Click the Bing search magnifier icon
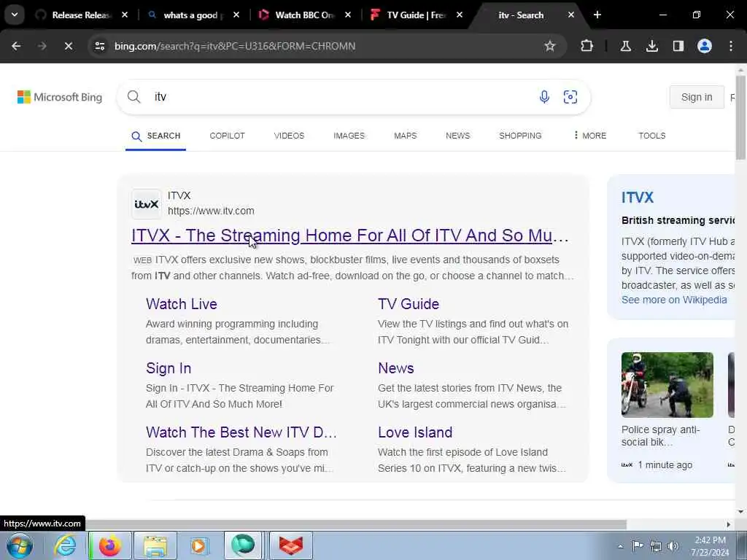The width and height of the screenshot is (747, 560). point(134,97)
